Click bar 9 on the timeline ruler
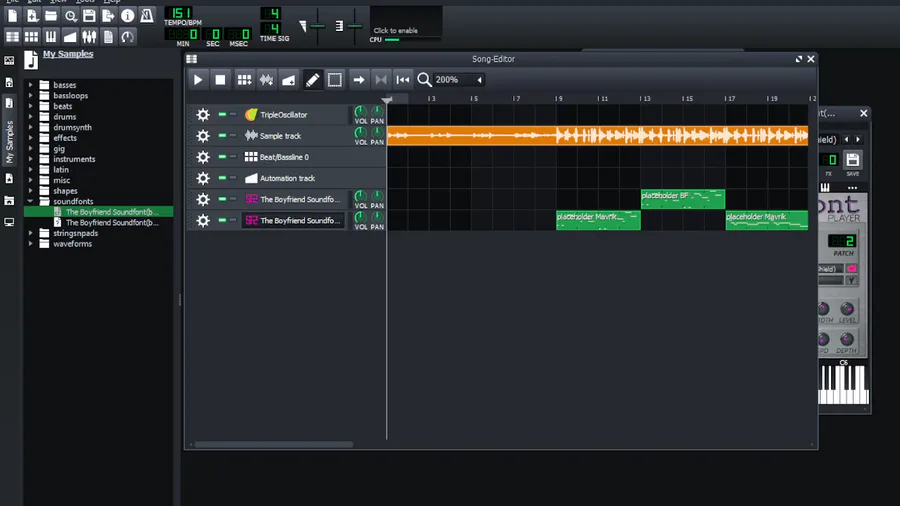The height and width of the screenshot is (506, 900). pos(558,99)
